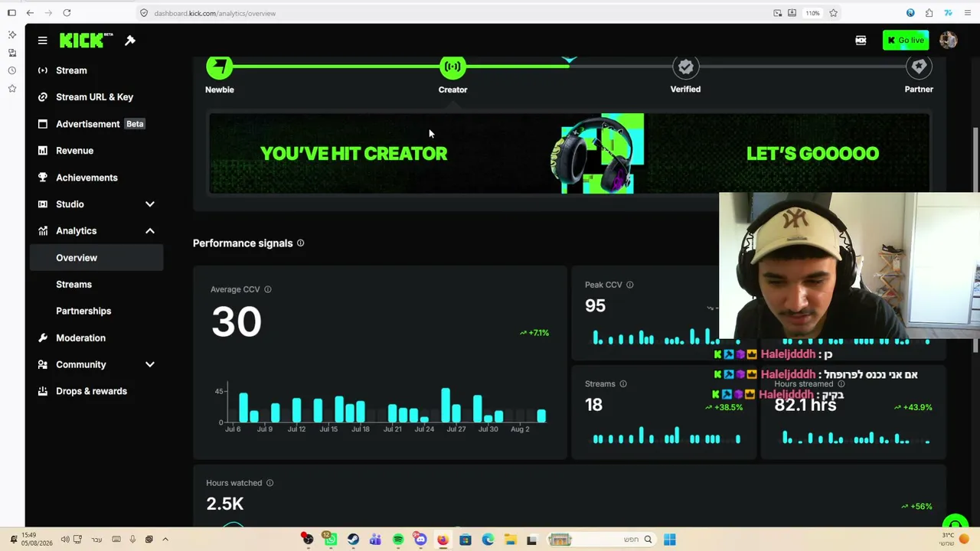Click info icon next to Performance signals
980x551 pixels.
[x=300, y=243]
